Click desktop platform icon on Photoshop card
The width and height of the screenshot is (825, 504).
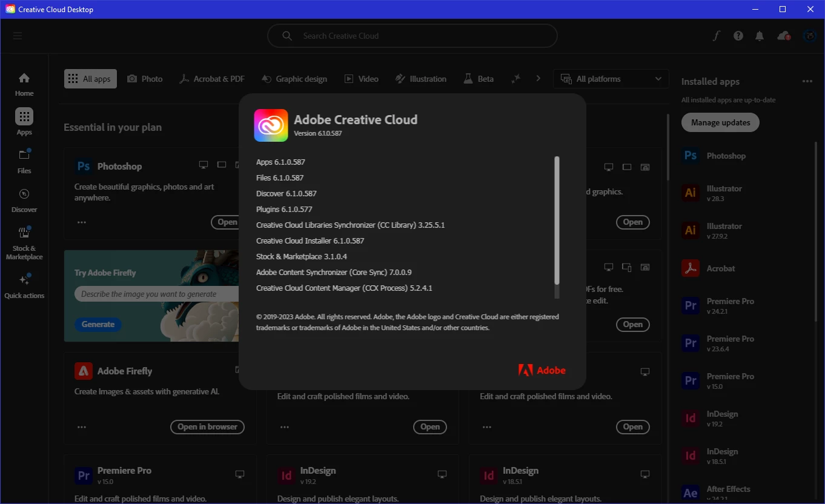click(x=204, y=165)
